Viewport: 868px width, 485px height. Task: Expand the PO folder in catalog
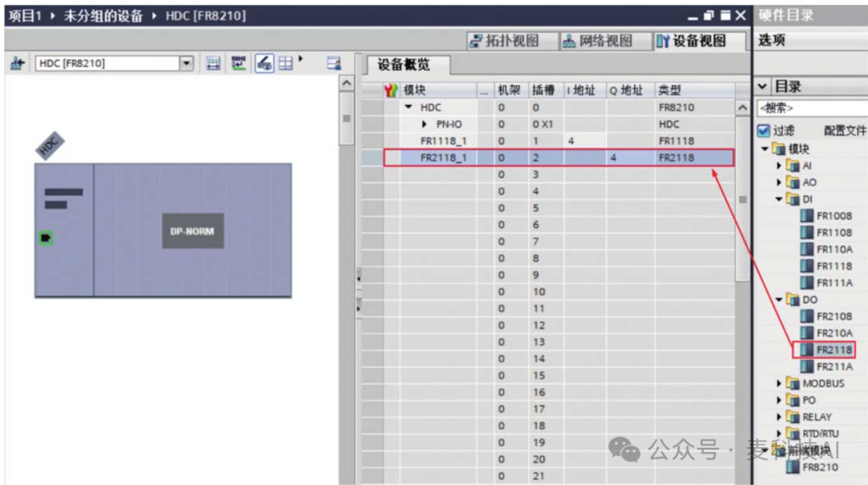point(779,400)
